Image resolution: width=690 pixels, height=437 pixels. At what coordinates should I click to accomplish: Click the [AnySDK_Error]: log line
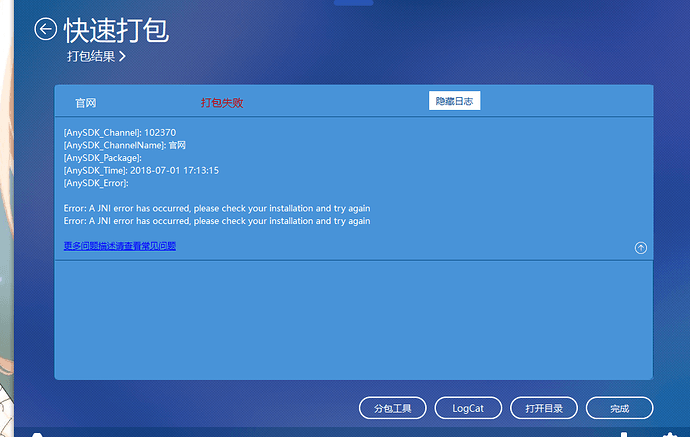point(96,183)
